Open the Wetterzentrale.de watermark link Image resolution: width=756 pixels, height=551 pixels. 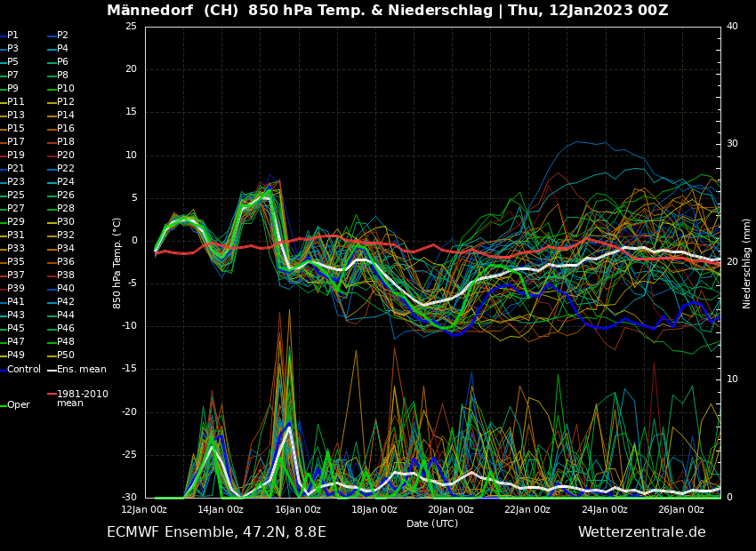[641, 532]
